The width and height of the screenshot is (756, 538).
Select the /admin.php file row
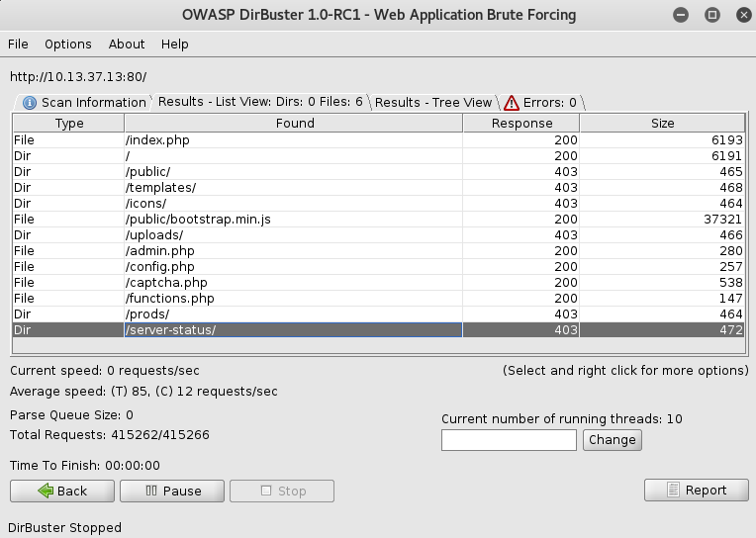(378, 251)
